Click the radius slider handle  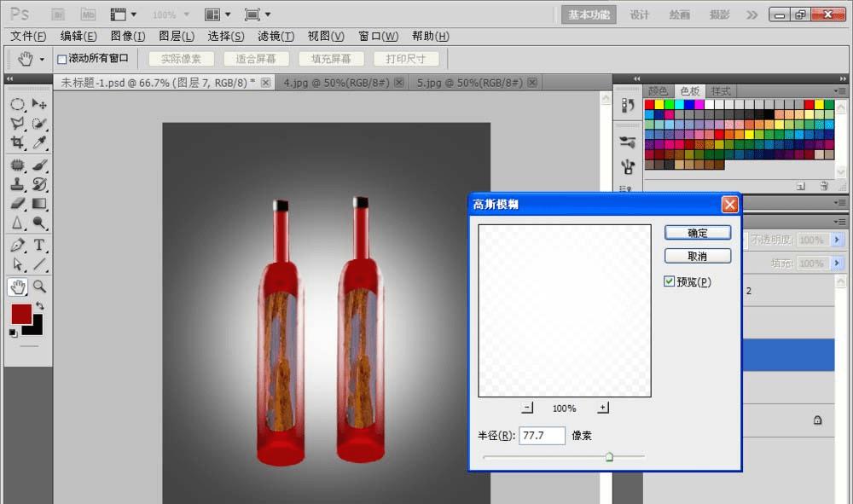pyautogui.click(x=609, y=457)
